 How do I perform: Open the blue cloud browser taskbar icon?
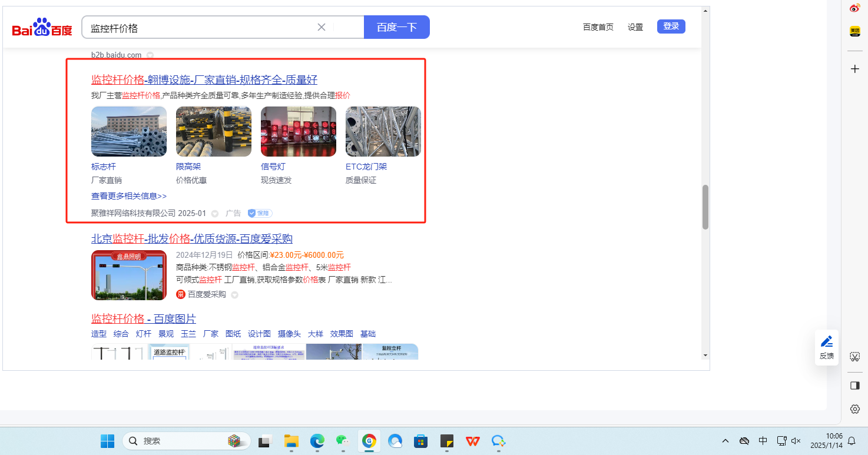click(x=395, y=441)
